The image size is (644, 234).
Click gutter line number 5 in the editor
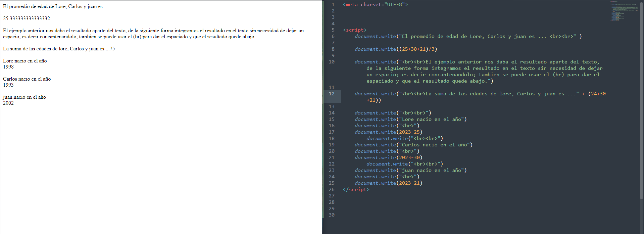coord(333,30)
